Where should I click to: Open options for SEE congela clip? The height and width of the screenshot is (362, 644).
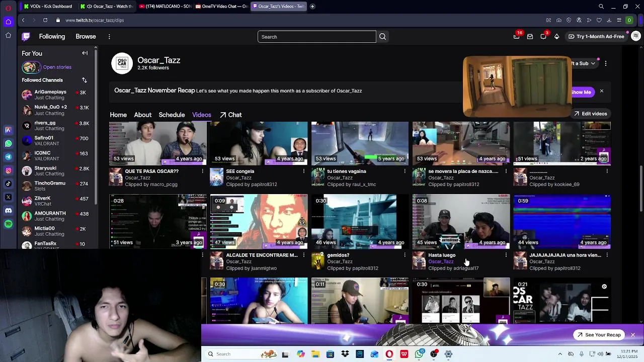(x=303, y=171)
